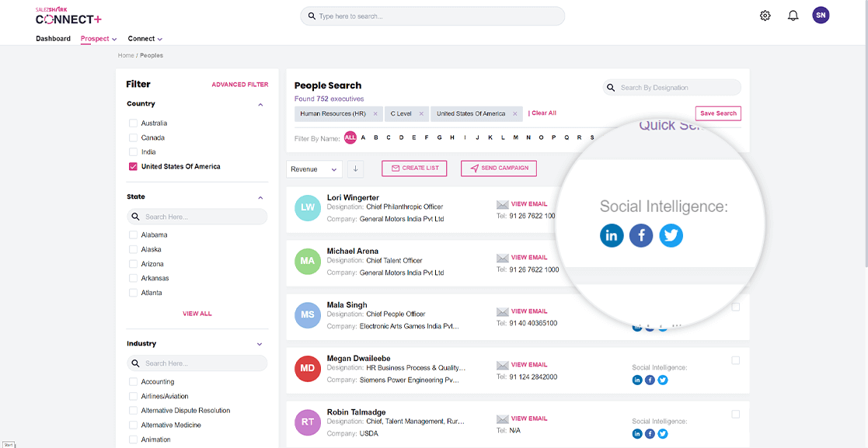Image resolution: width=868 pixels, height=448 pixels.
Task: Click the LW avatar for Lori Wingerter
Action: (308, 207)
